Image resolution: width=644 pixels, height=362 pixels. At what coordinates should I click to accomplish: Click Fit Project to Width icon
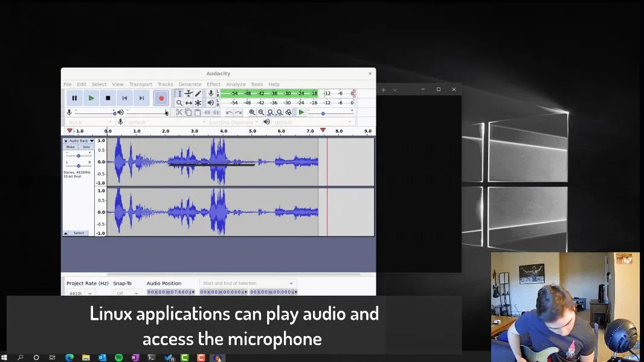(x=279, y=112)
